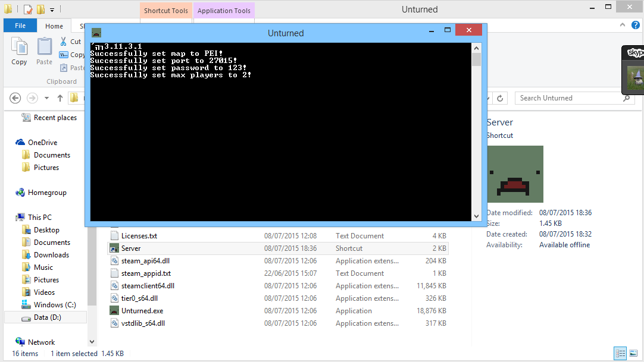This screenshot has width=644, height=362.
Task: Open OneDrive Pictures folder
Action: point(46,167)
